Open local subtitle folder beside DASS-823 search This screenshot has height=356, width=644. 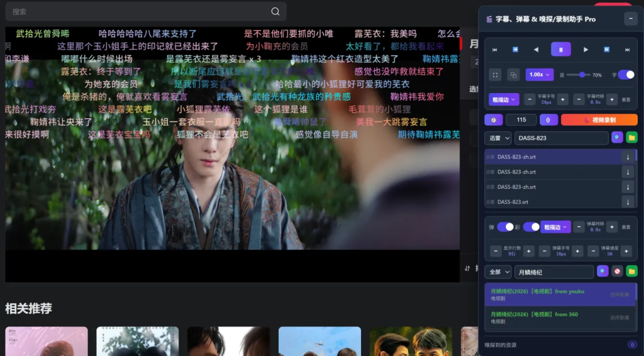tap(631, 138)
